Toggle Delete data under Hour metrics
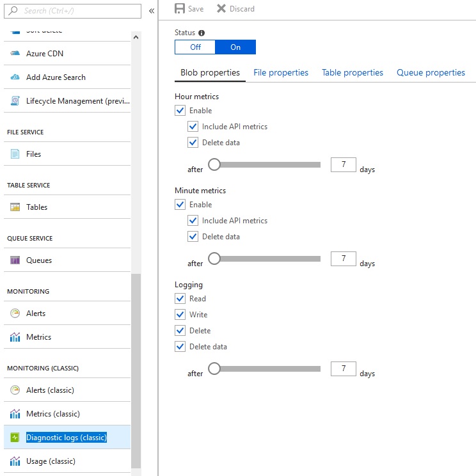 click(193, 143)
